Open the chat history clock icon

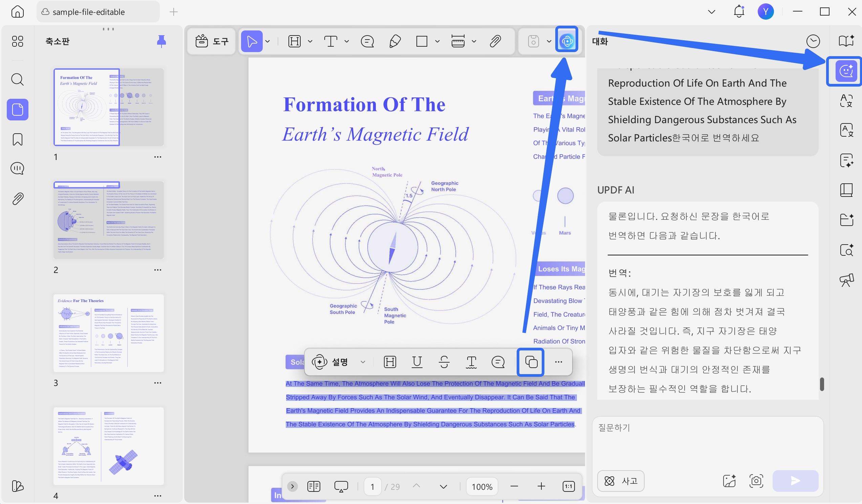pos(813,41)
